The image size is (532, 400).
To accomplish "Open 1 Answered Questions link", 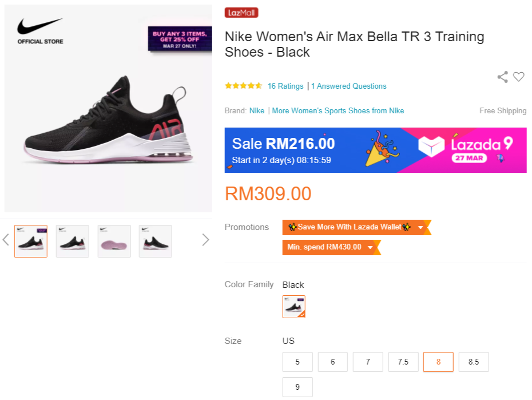I will pyautogui.click(x=349, y=86).
